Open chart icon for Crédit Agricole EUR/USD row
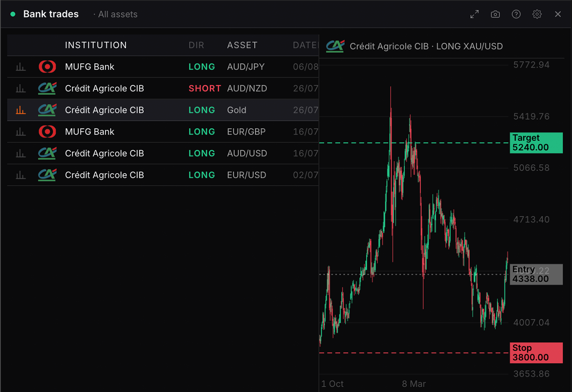The height and width of the screenshot is (392, 572). coord(20,175)
